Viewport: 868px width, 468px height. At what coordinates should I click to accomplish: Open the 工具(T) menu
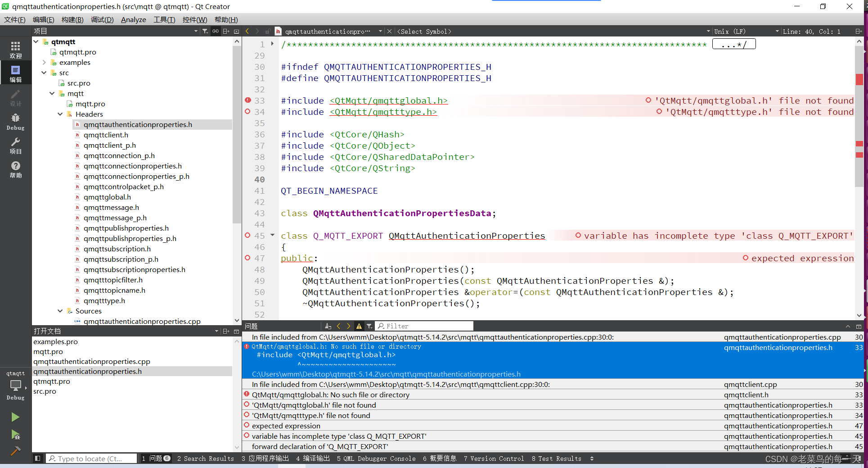click(164, 19)
